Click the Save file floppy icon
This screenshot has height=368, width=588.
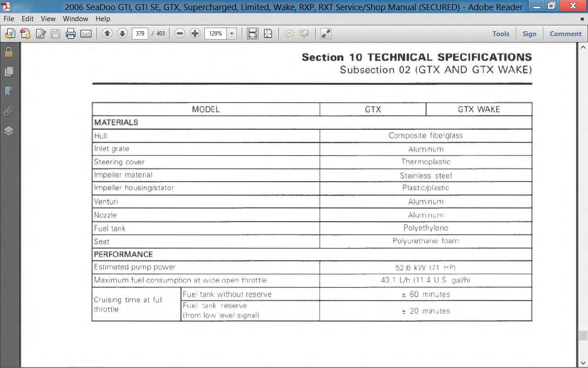click(x=56, y=34)
